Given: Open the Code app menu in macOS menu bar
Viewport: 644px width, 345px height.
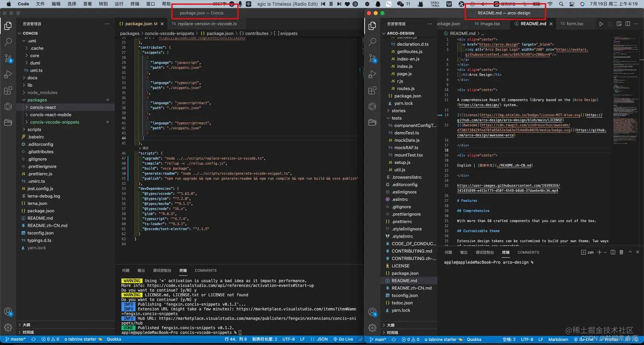Looking at the screenshot, I should [x=23, y=4].
